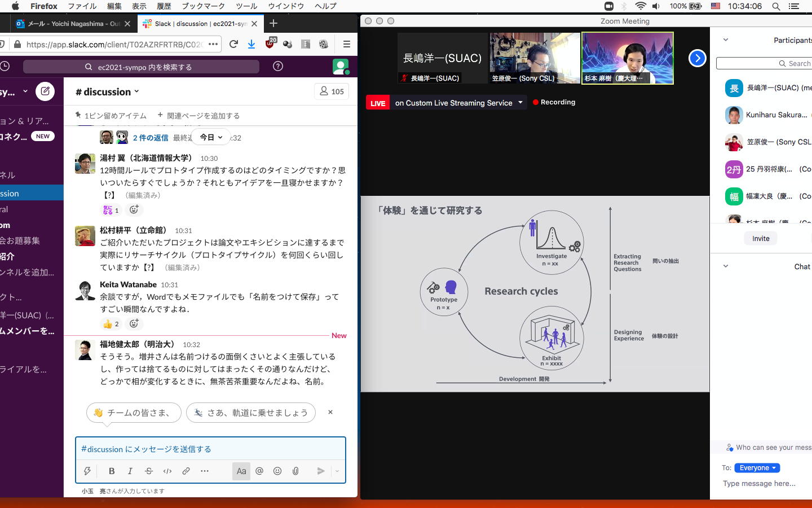Viewport: 812px width, 508px height.
Task: Open the 2件の返信 thread link
Action: click(x=151, y=138)
